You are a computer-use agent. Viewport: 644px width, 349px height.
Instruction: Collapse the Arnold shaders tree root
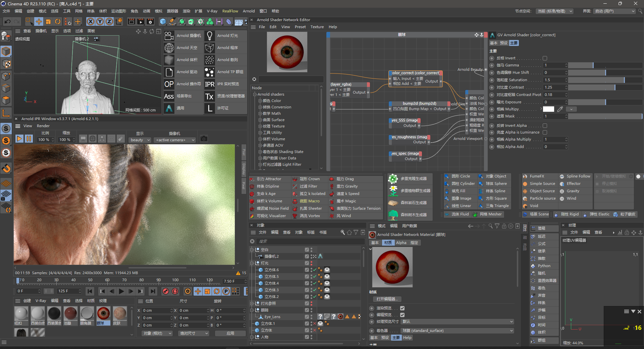(255, 94)
